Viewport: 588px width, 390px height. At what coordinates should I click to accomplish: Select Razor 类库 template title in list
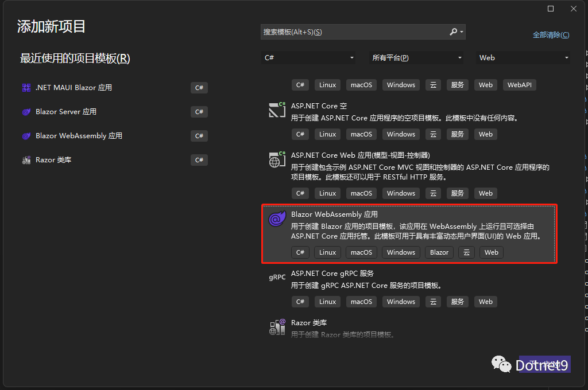[x=309, y=322]
